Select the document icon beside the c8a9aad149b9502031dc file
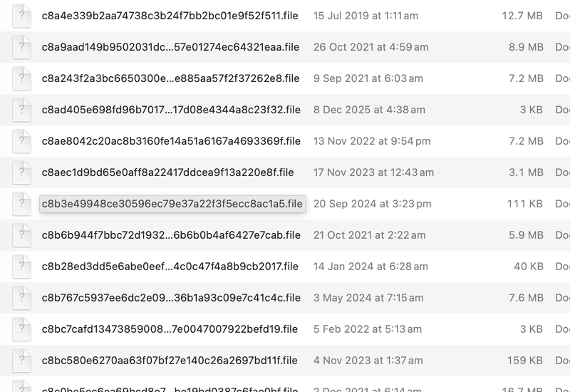This screenshot has height=392, width=570. pyautogui.click(x=21, y=47)
